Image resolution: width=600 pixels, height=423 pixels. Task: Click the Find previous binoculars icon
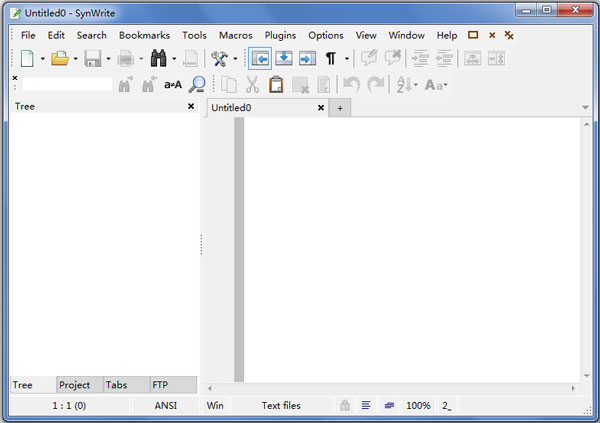click(149, 85)
